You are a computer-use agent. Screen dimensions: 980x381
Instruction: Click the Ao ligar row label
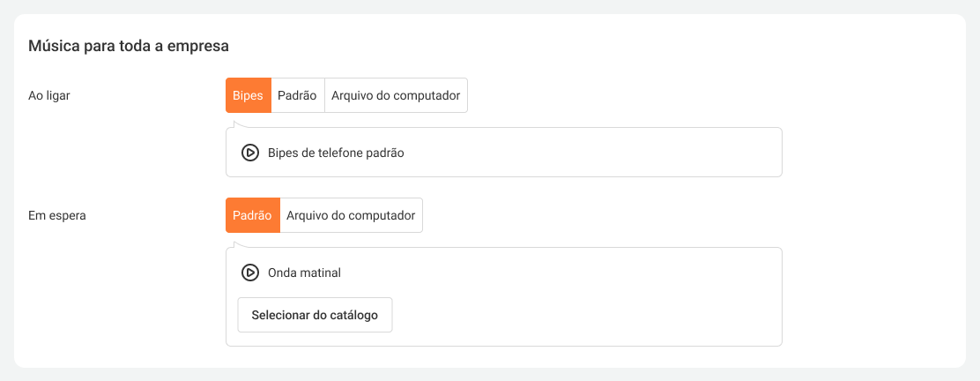pyautogui.click(x=49, y=95)
